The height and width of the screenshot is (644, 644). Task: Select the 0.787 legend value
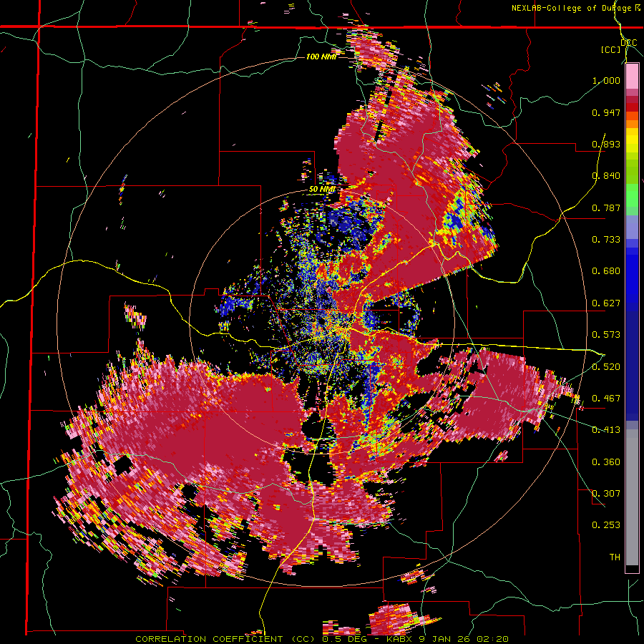(606, 208)
